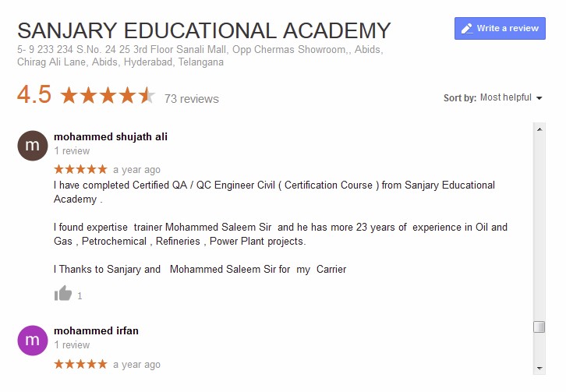The image size is (566, 392).
Task: Click the scrollbar down arrow
Action: coord(539,368)
